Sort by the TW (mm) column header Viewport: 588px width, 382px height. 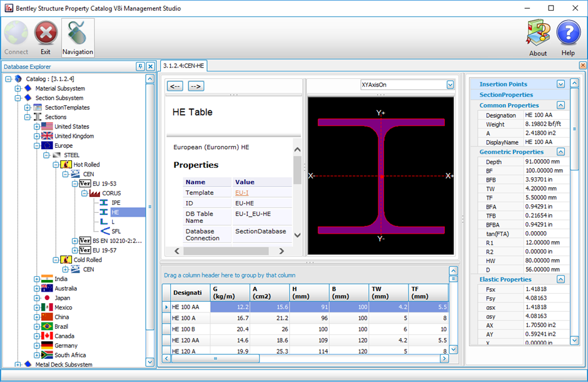[x=388, y=292]
